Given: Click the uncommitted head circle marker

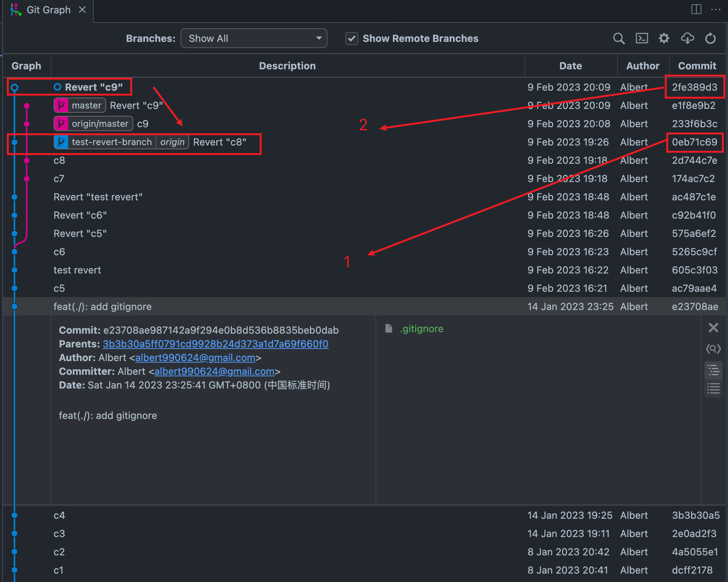Looking at the screenshot, I should [x=14, y=88].
